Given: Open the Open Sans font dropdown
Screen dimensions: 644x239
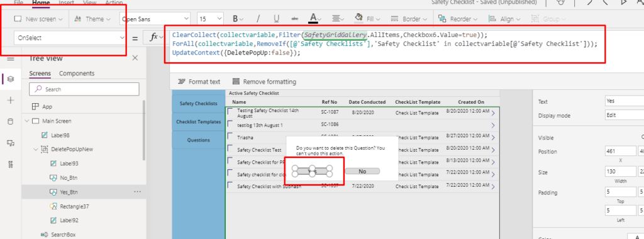Looking at the screenshot, I should click(155, 19).
